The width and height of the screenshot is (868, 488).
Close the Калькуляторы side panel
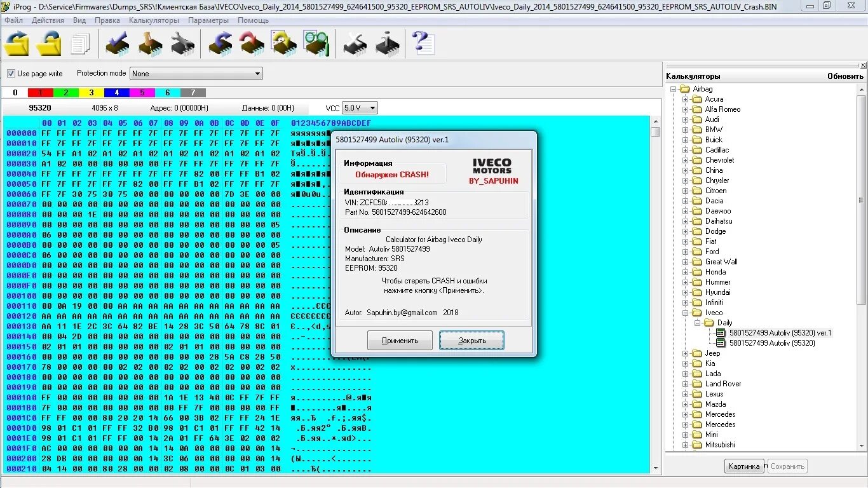click(863, 65)
